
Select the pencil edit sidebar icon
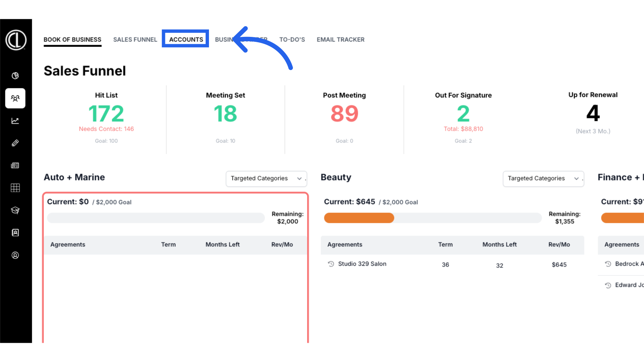coord(15,143)
